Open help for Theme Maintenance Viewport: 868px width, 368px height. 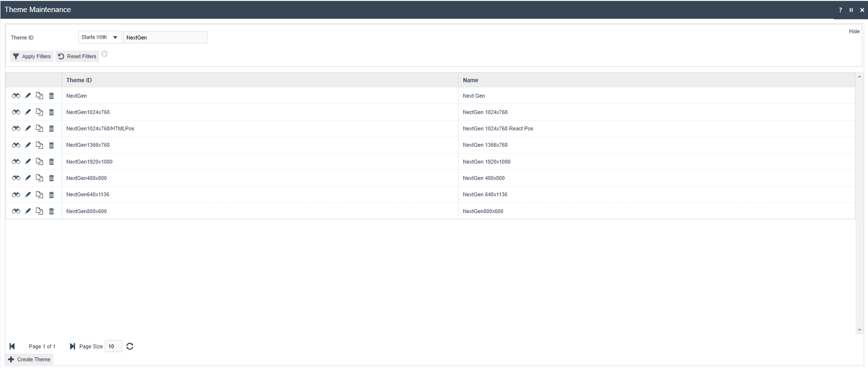[x=841, y=10]
